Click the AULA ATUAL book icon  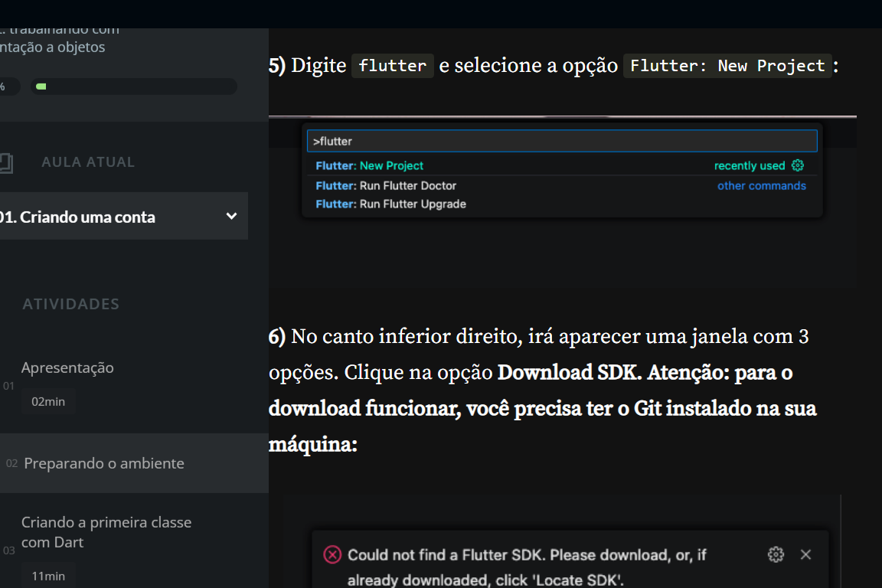coord(6,162)
